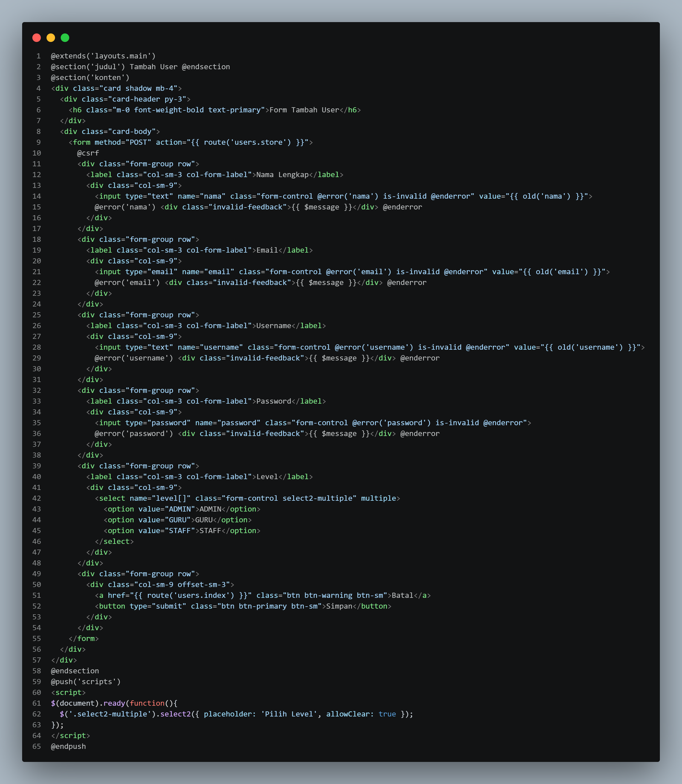Click @error('password') on line 36
Image resolution: width=682 pixels, height=784 pixels.
[134, 433]
